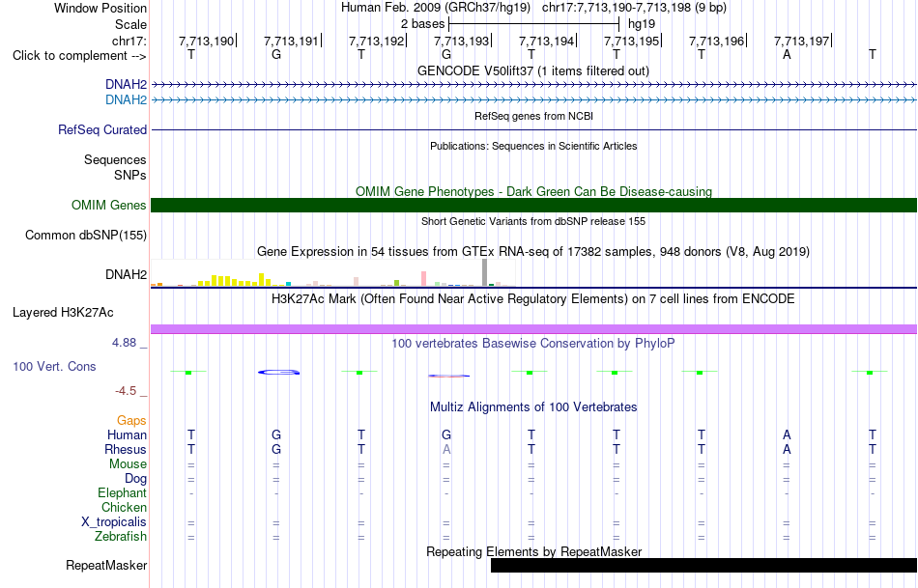
Task: Click '100 vertebrates Basewise Conservation by PhyloP' title
Action: 533,344
